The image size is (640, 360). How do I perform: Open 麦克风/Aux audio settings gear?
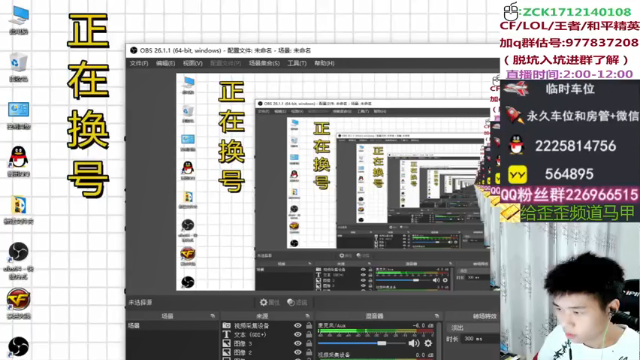(x=428, y=343)
